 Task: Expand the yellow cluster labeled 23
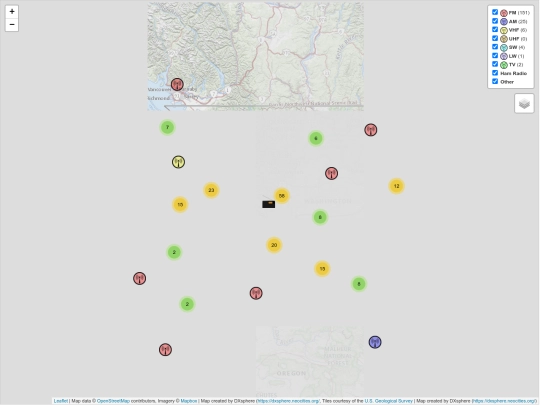pyautogui.click(x=211, y=190)
